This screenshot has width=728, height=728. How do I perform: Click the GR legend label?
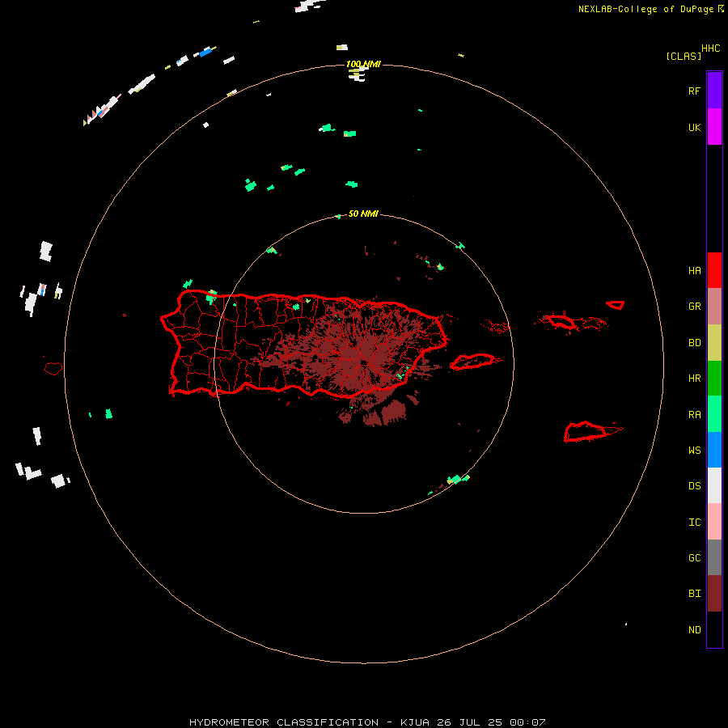pyautogui.click(x=694, y=307)
